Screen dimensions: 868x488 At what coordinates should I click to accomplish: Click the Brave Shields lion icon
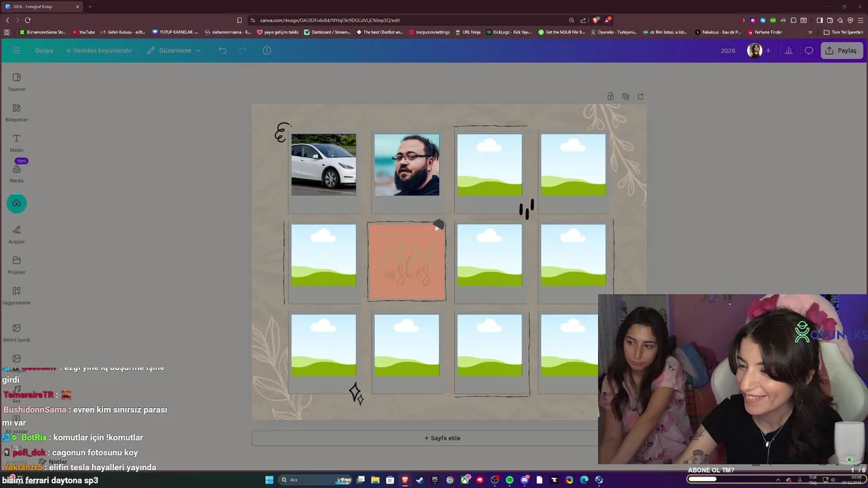(x=596, y=20)
